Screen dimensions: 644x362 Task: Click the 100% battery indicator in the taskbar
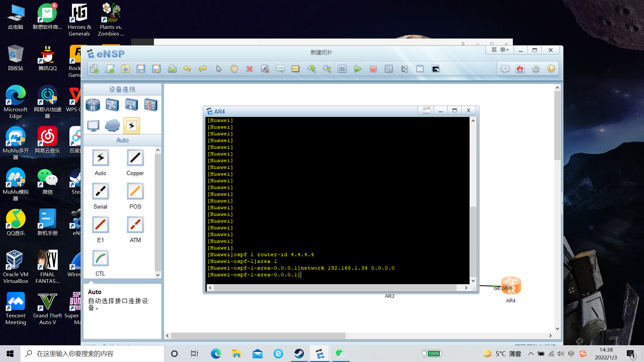pyautogui.click(x=432, y=353)
